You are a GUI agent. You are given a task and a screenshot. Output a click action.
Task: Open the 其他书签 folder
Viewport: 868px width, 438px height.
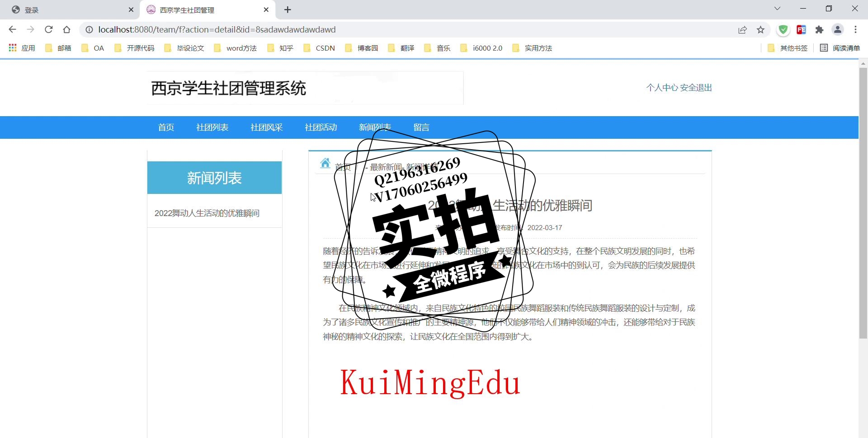[x=788, y=48]
